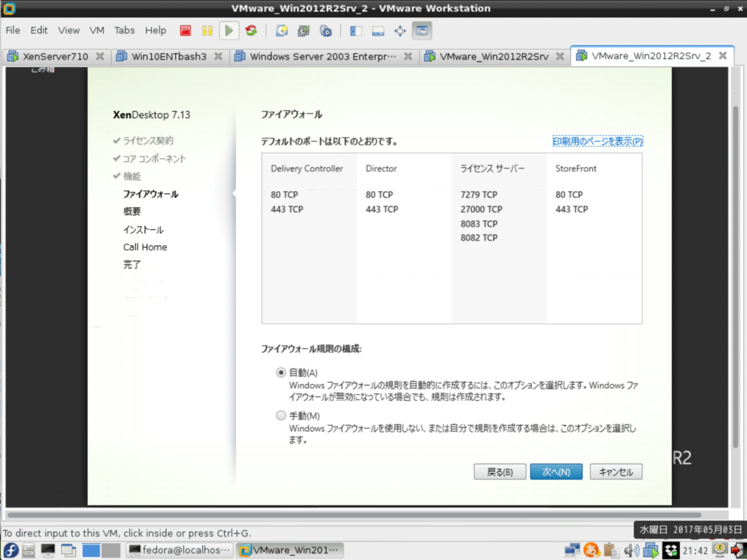This screenshot has height=560, width=747.
Task: Toggle the library sidebar panel icon
Action: (x=356, y=31)
